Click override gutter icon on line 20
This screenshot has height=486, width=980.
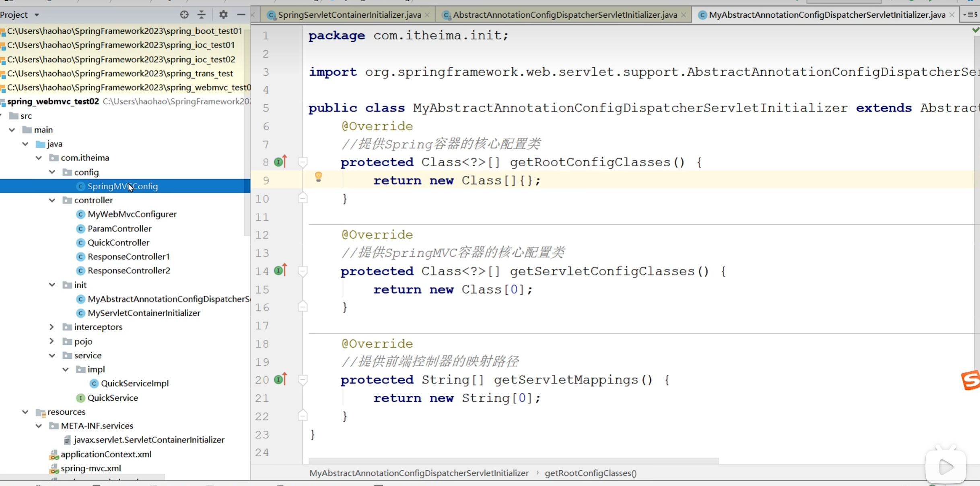click(280, 379)
